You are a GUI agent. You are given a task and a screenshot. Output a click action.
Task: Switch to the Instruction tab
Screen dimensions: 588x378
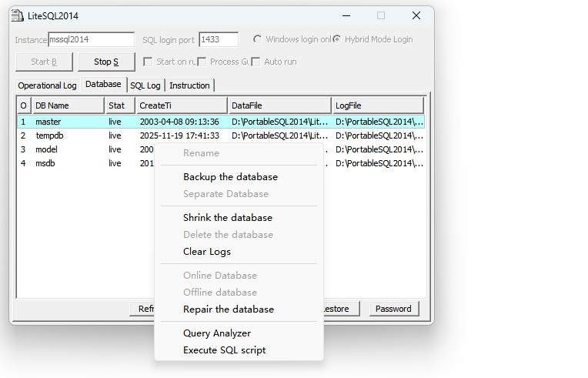(189, 85)
